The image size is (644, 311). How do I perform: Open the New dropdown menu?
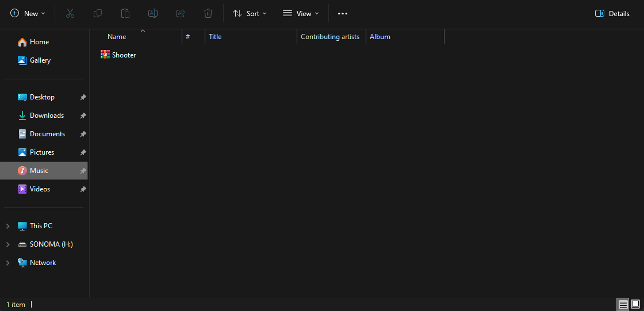pos(28,13)
